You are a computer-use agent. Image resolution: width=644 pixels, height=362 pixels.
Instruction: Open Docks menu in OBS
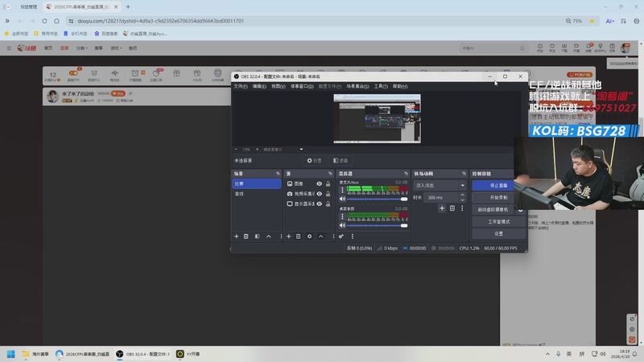pyautogui.click(x=302, y=86)
